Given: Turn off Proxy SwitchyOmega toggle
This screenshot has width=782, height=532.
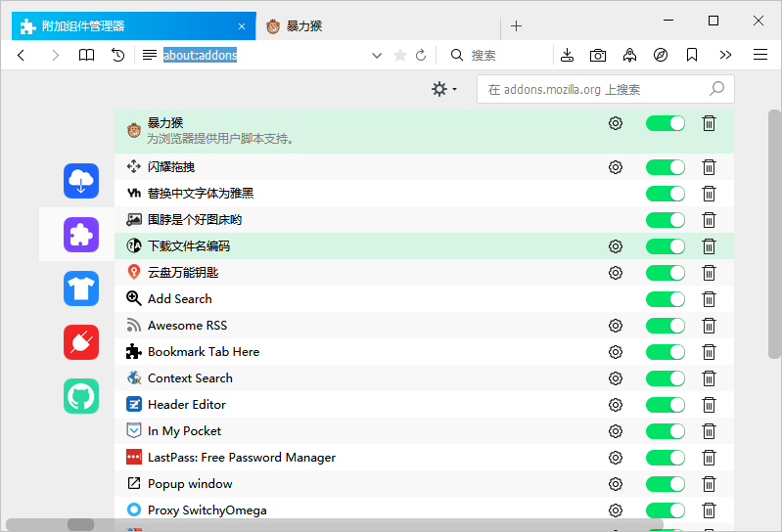Looking at the screenshot, I should tap(666, 510).
